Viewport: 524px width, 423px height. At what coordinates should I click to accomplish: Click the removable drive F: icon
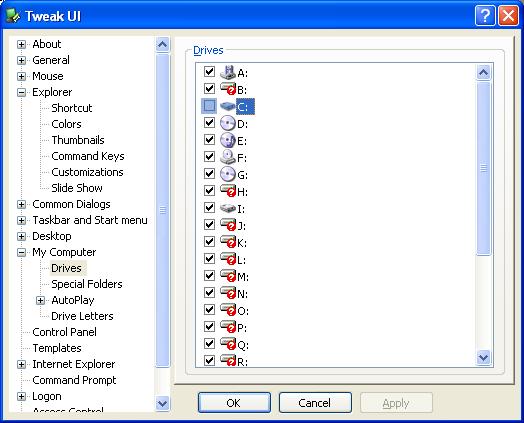[x=228, y=157]
